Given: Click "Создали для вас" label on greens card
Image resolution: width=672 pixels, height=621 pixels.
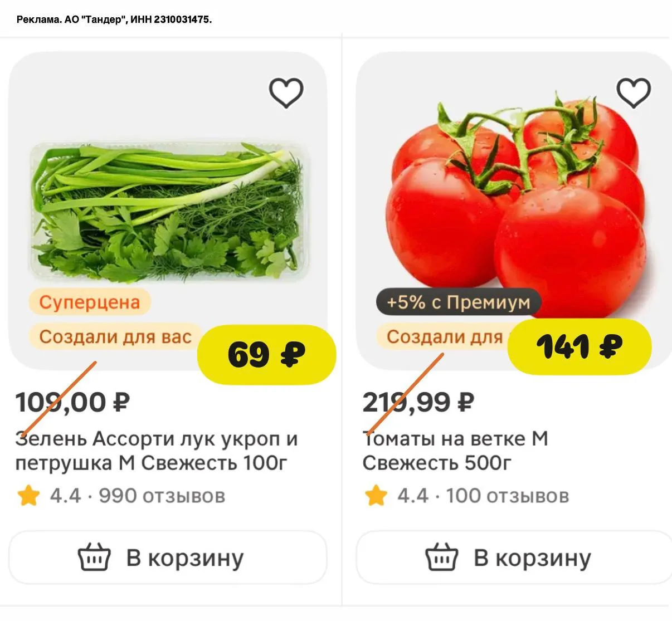Looking at the screenshot, I should [x=115, y=337].
